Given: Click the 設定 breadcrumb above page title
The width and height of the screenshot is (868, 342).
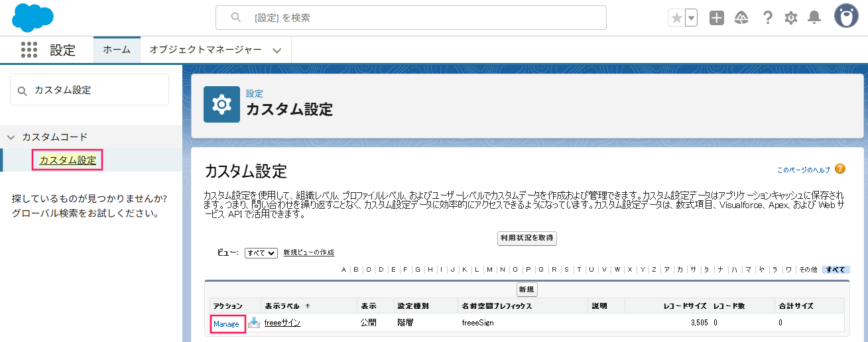Looking at the screenshot, I should (255, 93).
